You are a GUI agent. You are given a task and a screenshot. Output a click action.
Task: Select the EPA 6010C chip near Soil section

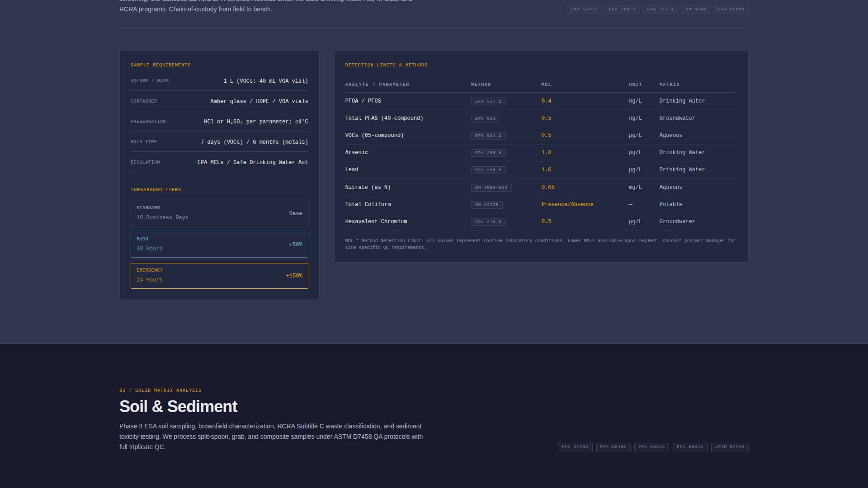click(613, 447)
